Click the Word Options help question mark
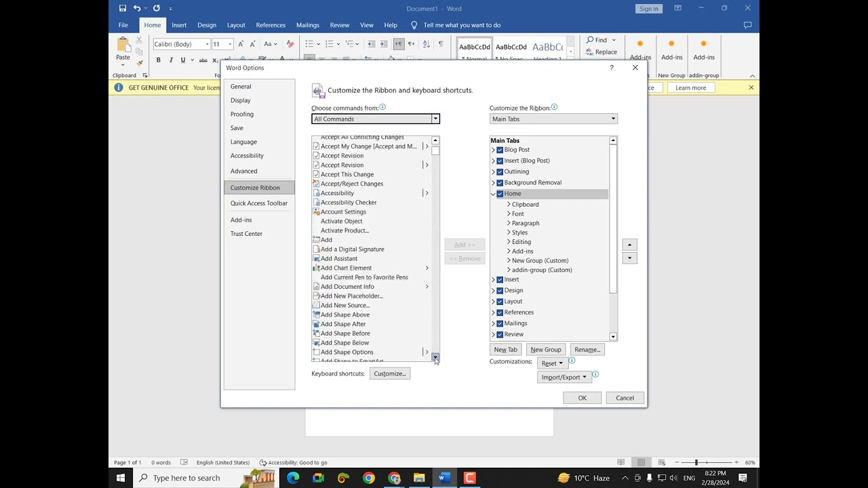 pos(612,68)
